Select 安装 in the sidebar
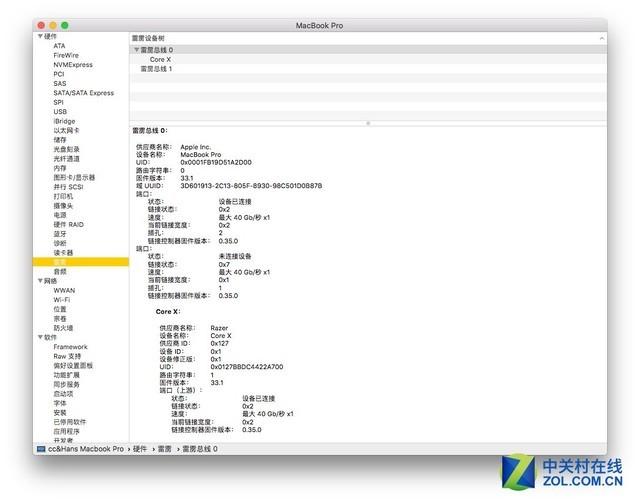Screen dimensions: 640x502 point(60,413)
